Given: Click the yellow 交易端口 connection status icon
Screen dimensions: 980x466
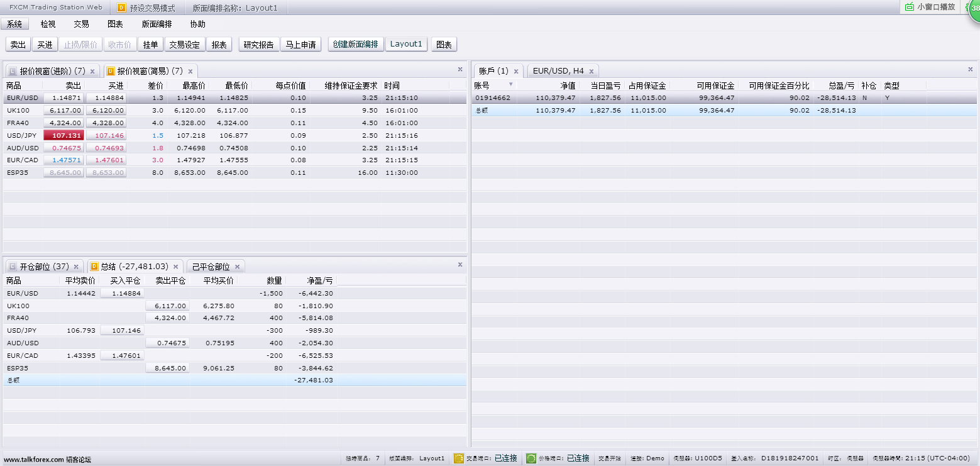Looking at the screenshot, I should (459, 458).
